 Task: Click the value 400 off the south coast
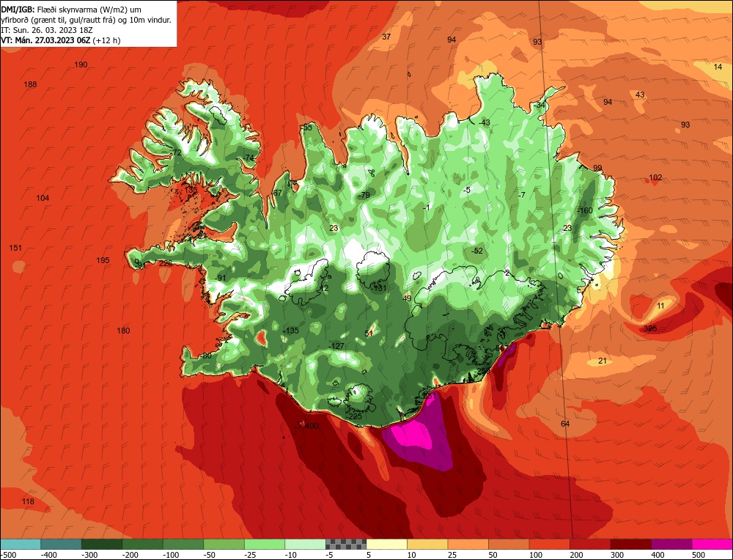click(312, 426)
